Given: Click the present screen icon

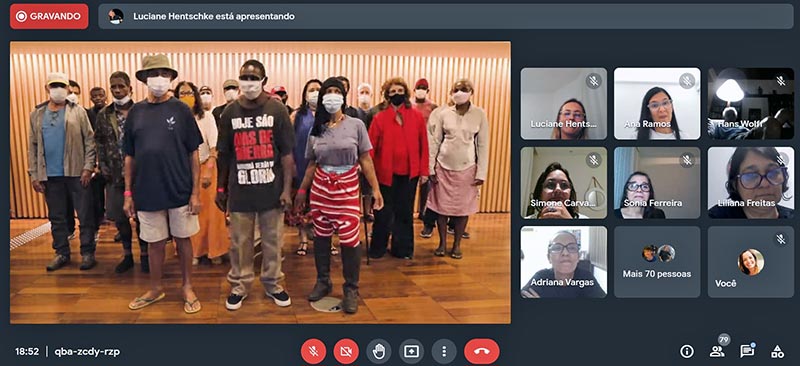Looking at the screenshot, I should (411, 351).
